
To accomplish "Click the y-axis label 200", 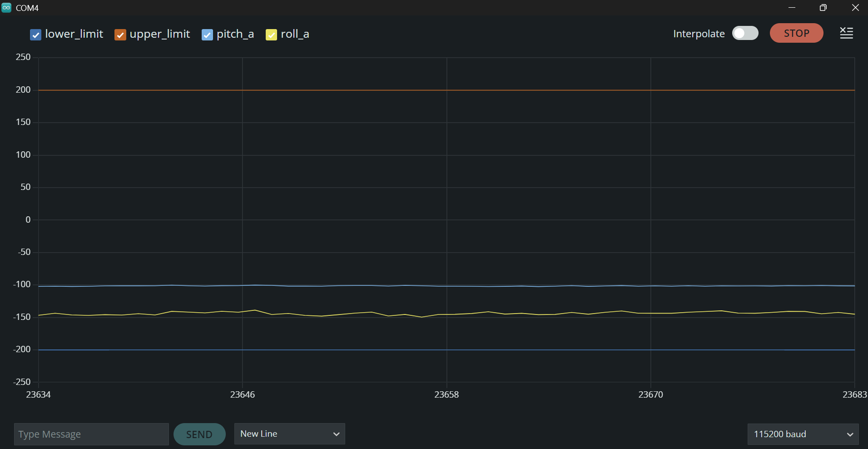I will 23,90.
